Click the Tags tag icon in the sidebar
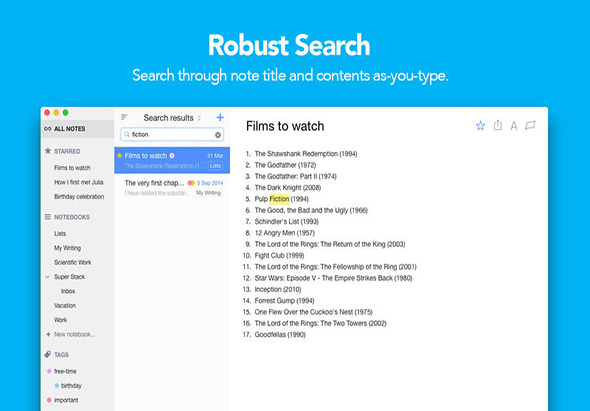590x411 pixels. click(48, 354)
